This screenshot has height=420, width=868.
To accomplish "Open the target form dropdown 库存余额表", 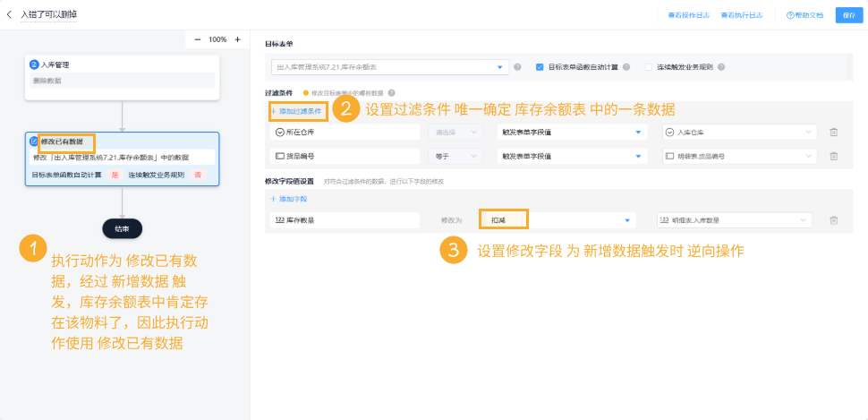I will pyautogui.click(x=390, y=67).
